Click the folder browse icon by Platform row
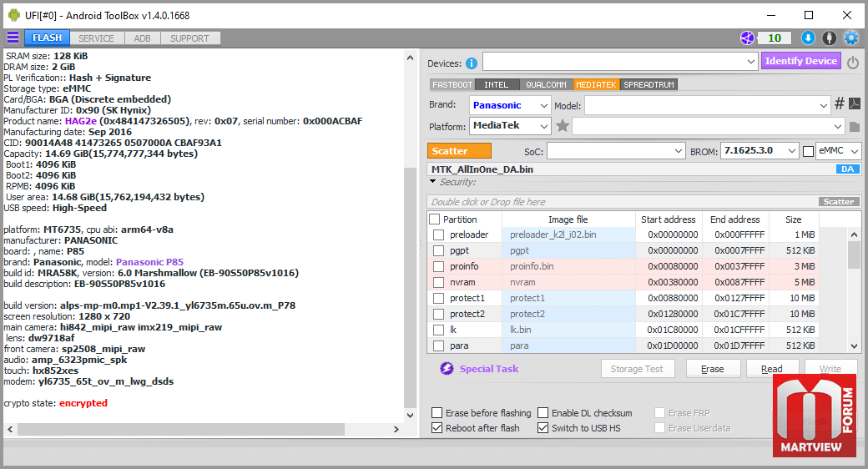Screen dimensions: 868x469 [x=855, y=127]
